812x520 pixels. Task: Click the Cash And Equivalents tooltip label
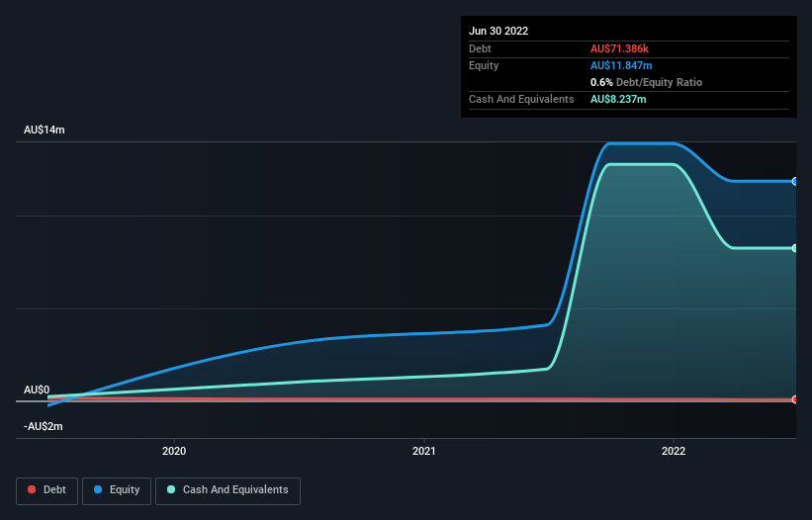pos(521,99)
